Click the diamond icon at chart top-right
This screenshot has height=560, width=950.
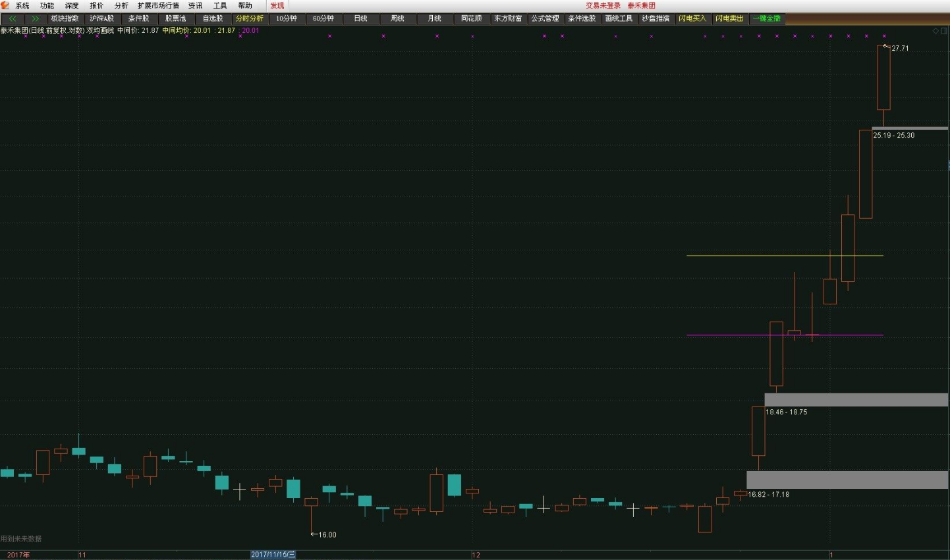[x=936, y=31]
